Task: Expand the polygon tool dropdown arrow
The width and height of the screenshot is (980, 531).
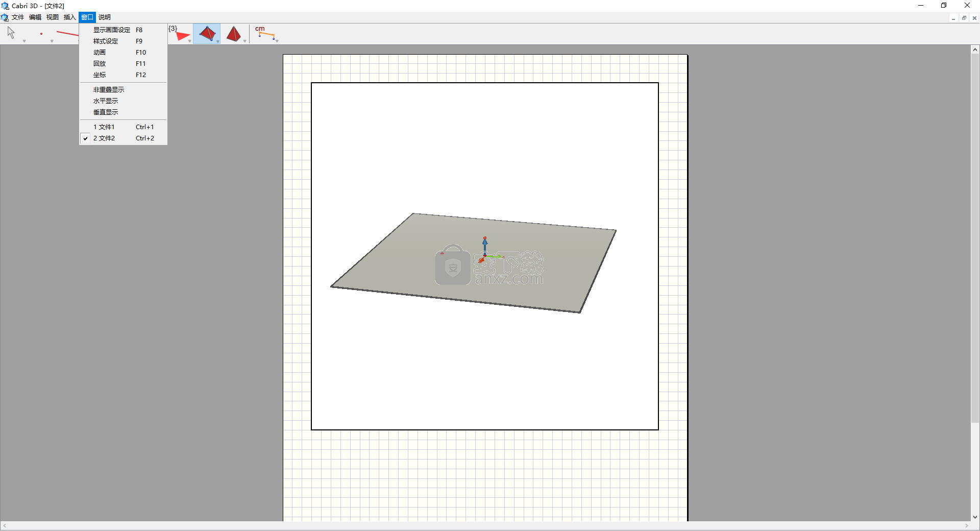Action: pos(190,41)
